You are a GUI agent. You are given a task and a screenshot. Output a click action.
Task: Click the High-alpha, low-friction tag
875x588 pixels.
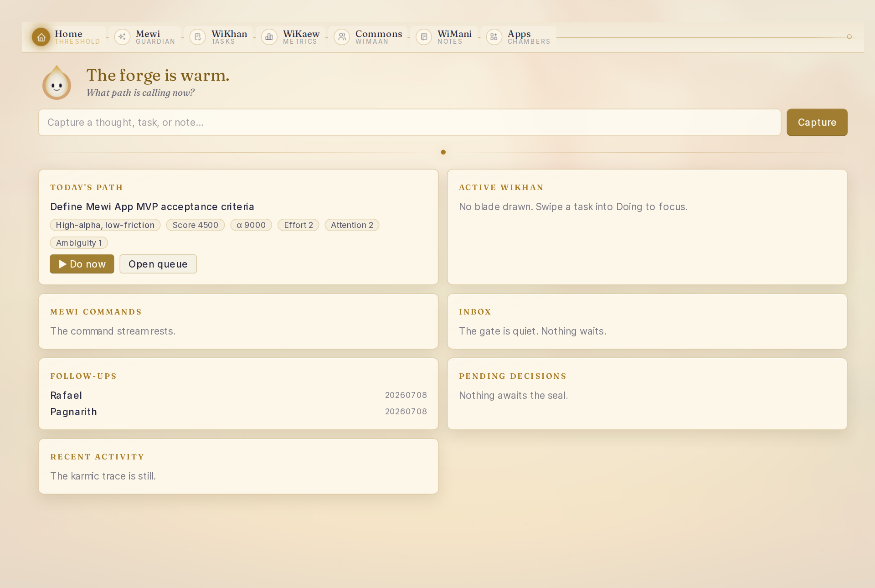[105, 225]
